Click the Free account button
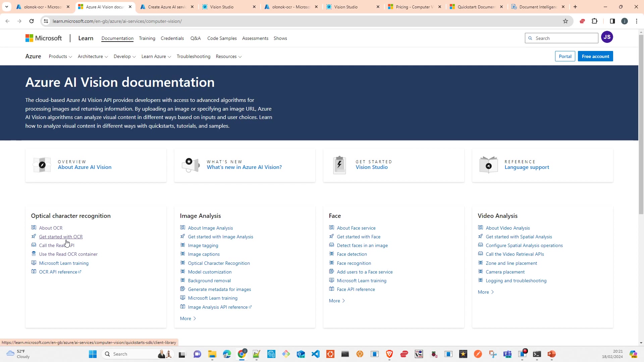Viewport: 644px width, 362px height. pyautogui.click(x=595, y=56)
